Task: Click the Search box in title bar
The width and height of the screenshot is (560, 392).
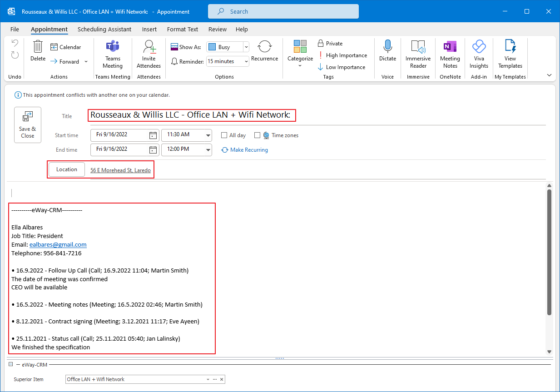Action: [x=283, y=11]
